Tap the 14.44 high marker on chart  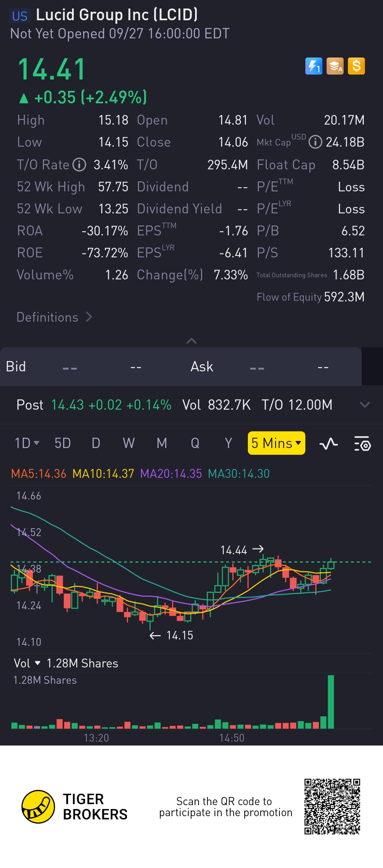242,550
